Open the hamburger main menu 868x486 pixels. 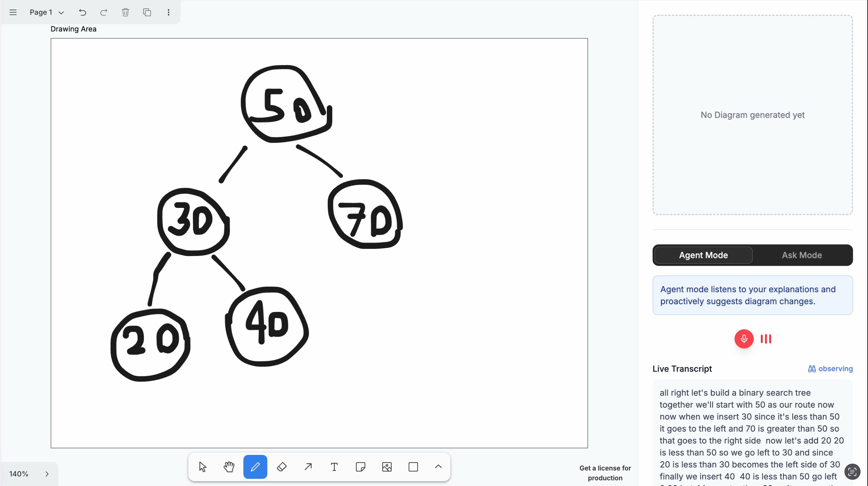click(x=13, y=12)
